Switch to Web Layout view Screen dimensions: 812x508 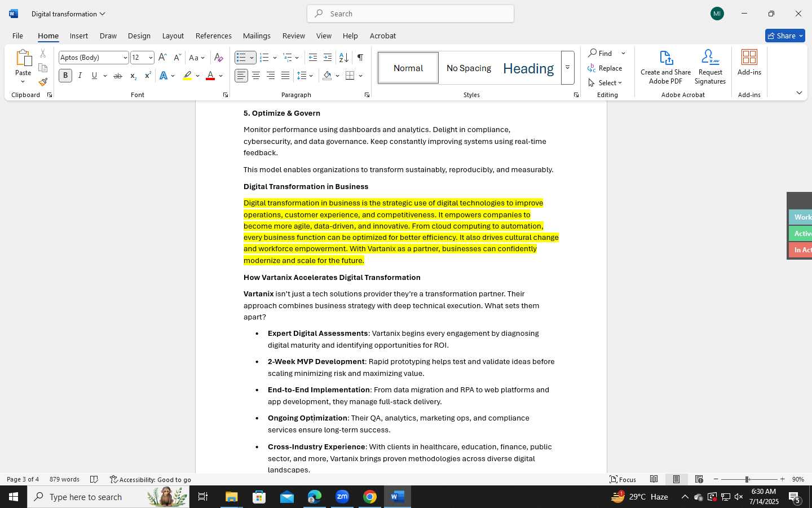(x=699, y=479)
